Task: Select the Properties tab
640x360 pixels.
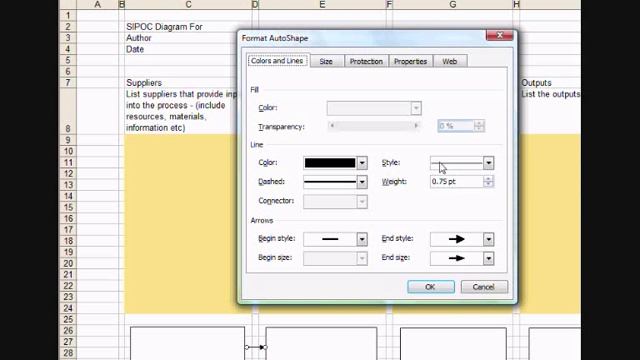Action: [410, 61]
